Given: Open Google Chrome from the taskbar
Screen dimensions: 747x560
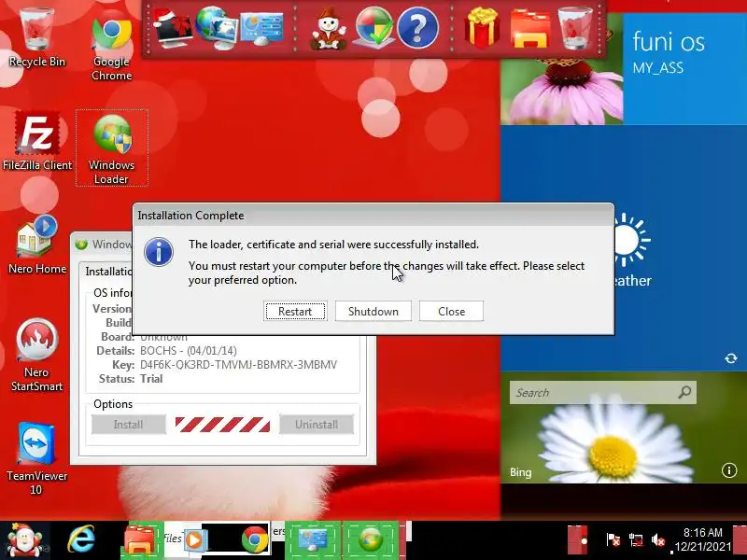Looking at the screenshot, I should 254,540.
